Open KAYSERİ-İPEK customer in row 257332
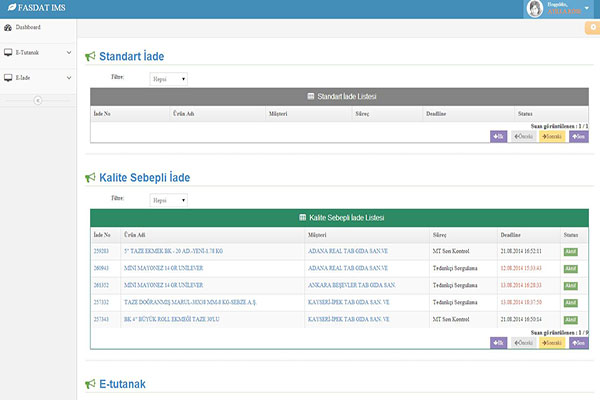600x400 pixels. pos(349,302)
